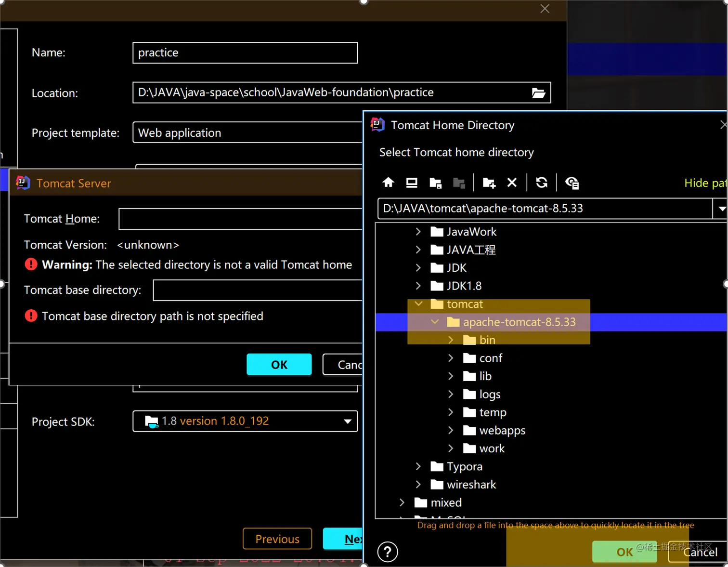728x567 pixels.
Task: Open the Project SDK dropdown
Action: tap(347, 422)
